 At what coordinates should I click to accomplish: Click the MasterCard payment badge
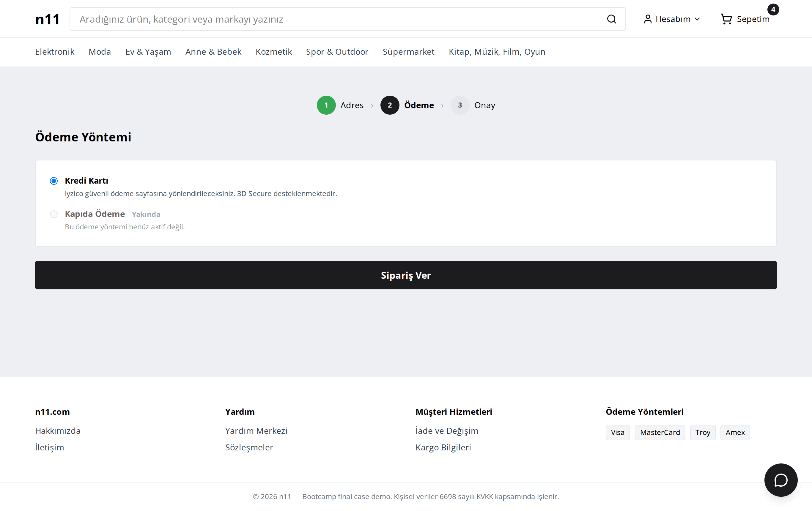pos(660,432)
